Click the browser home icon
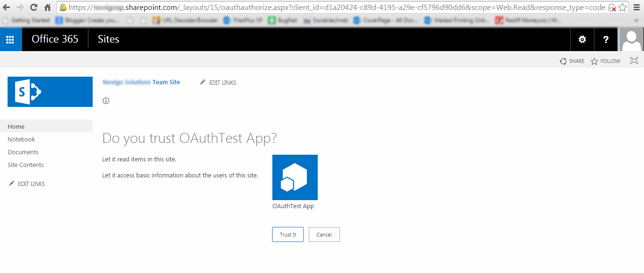 point(47,8)
